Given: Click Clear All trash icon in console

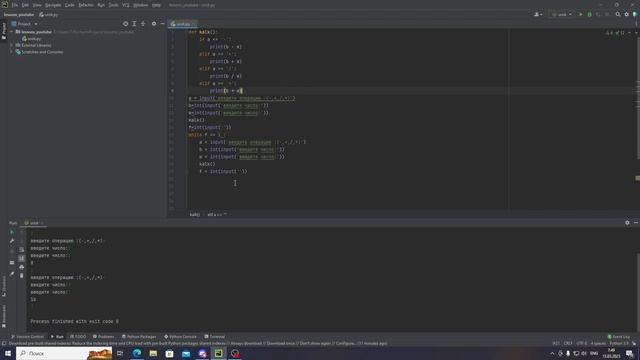Looking at the screenshot, I should 22,276.
